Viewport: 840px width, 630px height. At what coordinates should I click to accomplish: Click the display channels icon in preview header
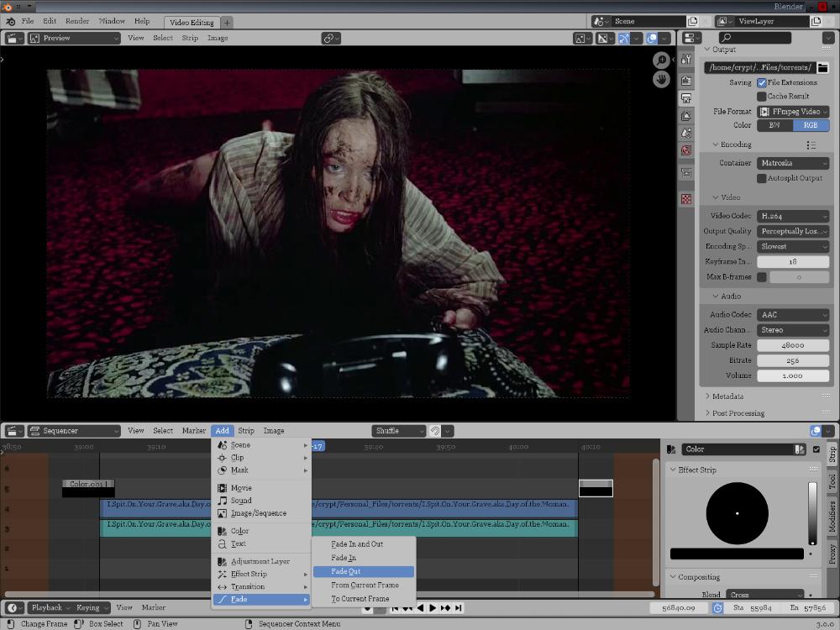[605, 39]
